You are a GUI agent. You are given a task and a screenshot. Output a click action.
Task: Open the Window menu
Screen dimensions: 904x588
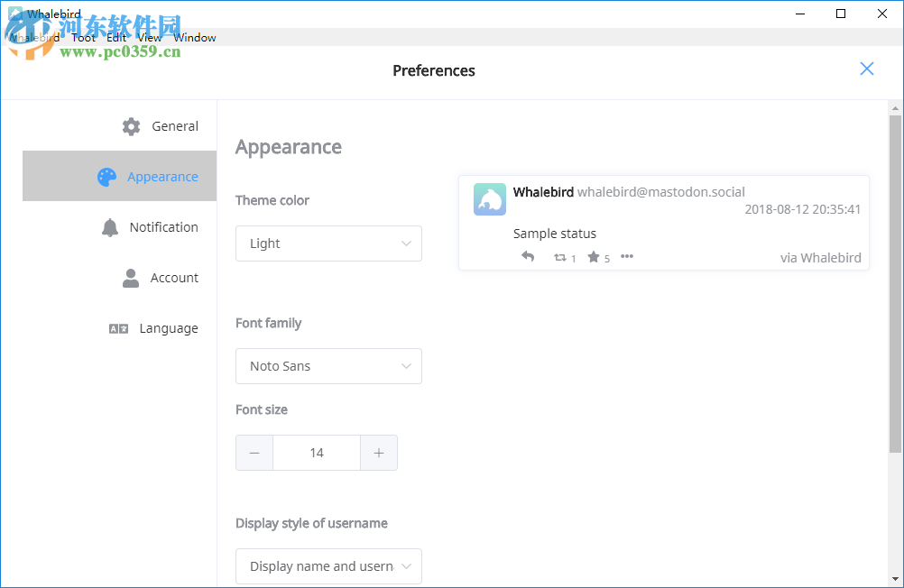coord(194,37)
